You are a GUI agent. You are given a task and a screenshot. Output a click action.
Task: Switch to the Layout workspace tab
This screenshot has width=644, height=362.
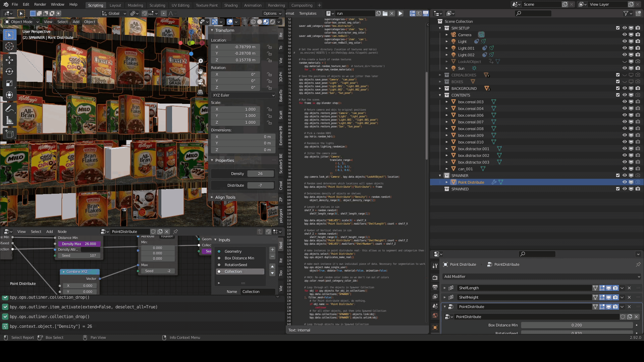coord(115,5)
